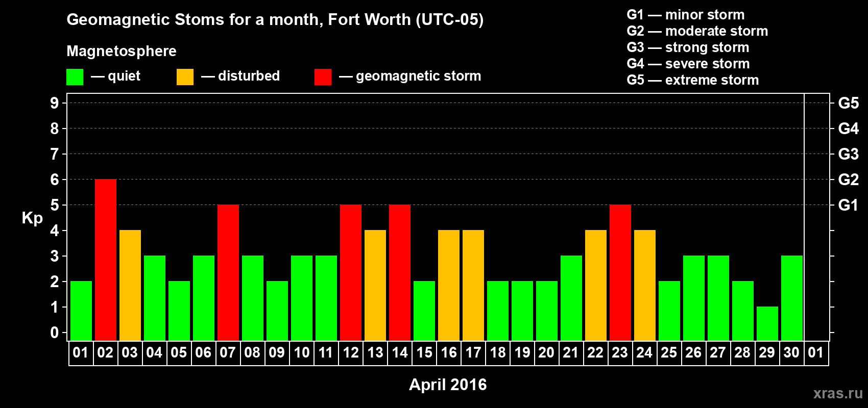Select the red bar for April 02
The height and width of the screenshot is (408, 868).
point(106,260)
